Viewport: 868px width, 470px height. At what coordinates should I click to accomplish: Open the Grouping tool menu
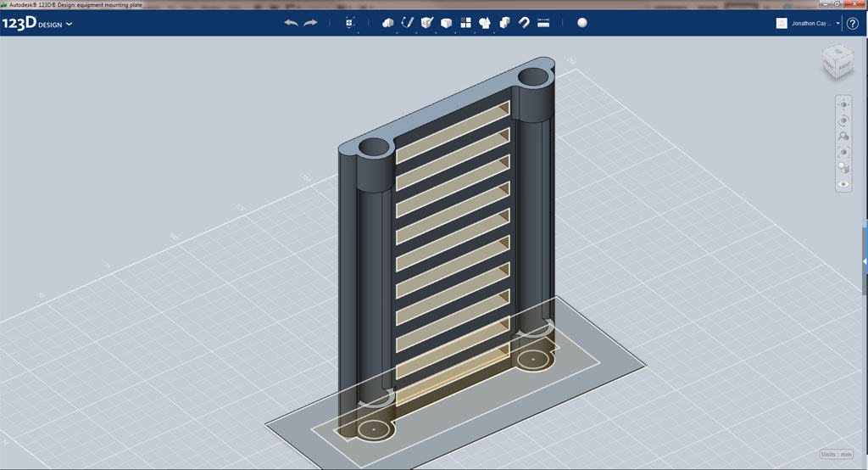(x=485, y=23)
